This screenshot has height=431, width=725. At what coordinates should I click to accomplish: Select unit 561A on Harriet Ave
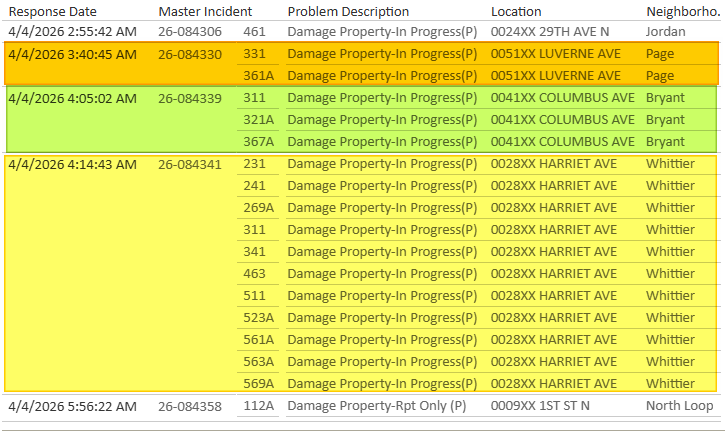click(258, 339)
